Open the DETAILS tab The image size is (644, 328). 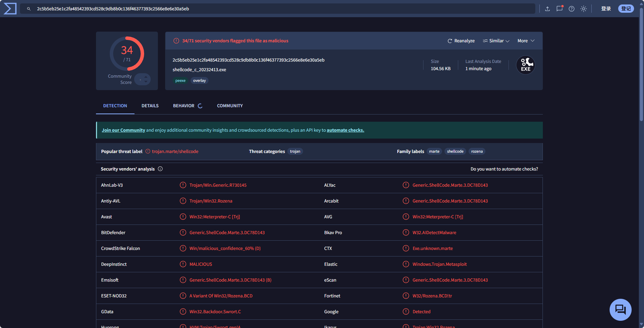pos(150,106)
